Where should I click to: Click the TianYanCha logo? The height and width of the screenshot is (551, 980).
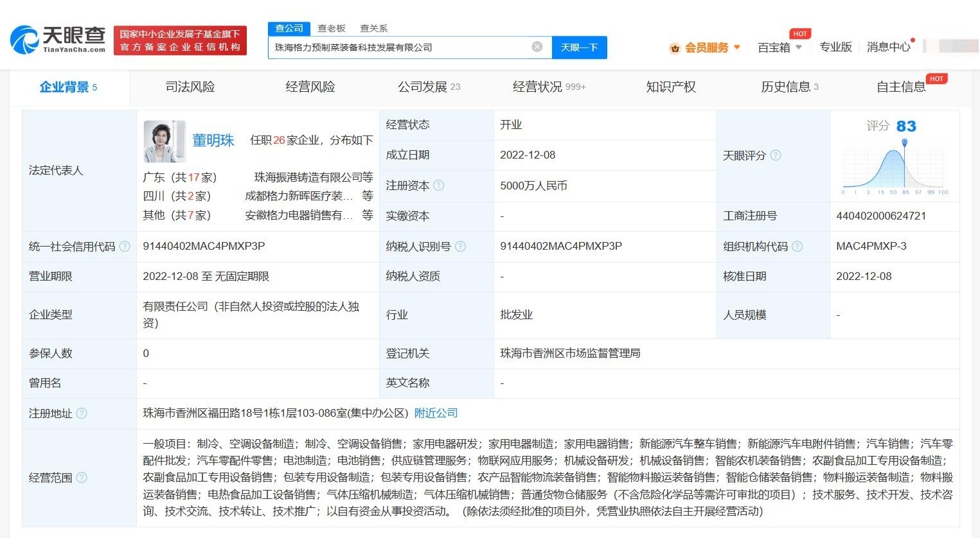pos(58,40)
